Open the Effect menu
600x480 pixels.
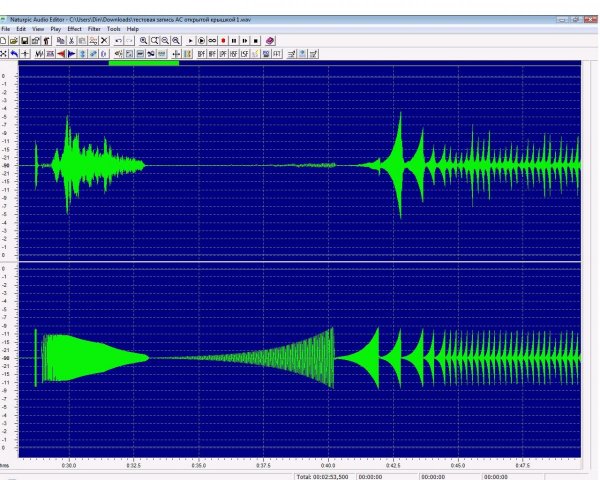coord(74,29)
